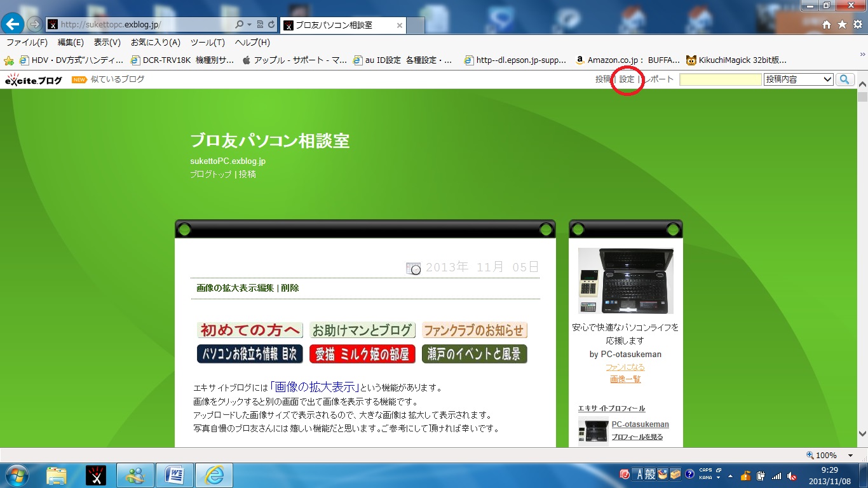Open Windows Explorer from the taskbar
Viewport: 868px width, 488px height.
(x=56, y=475)
